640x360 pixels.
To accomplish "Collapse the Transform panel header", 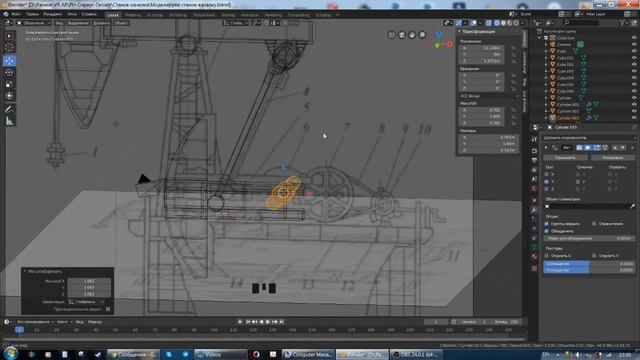I will click(460, 31).
